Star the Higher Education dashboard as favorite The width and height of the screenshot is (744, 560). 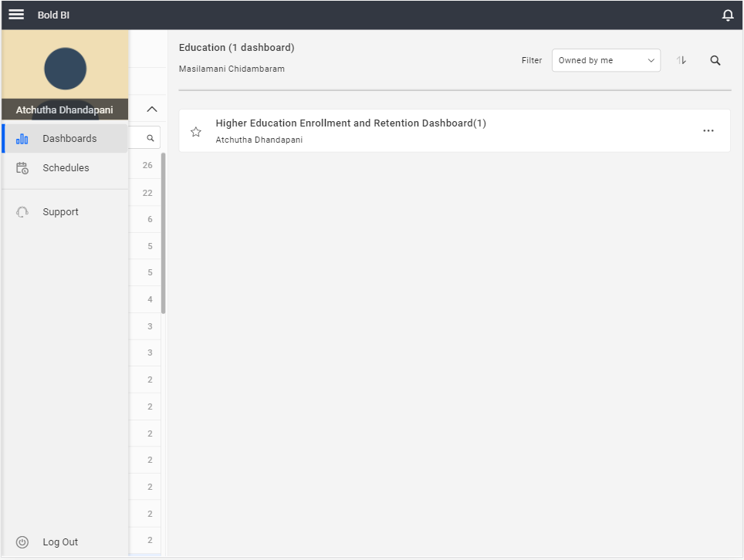(x=195, y=131)
